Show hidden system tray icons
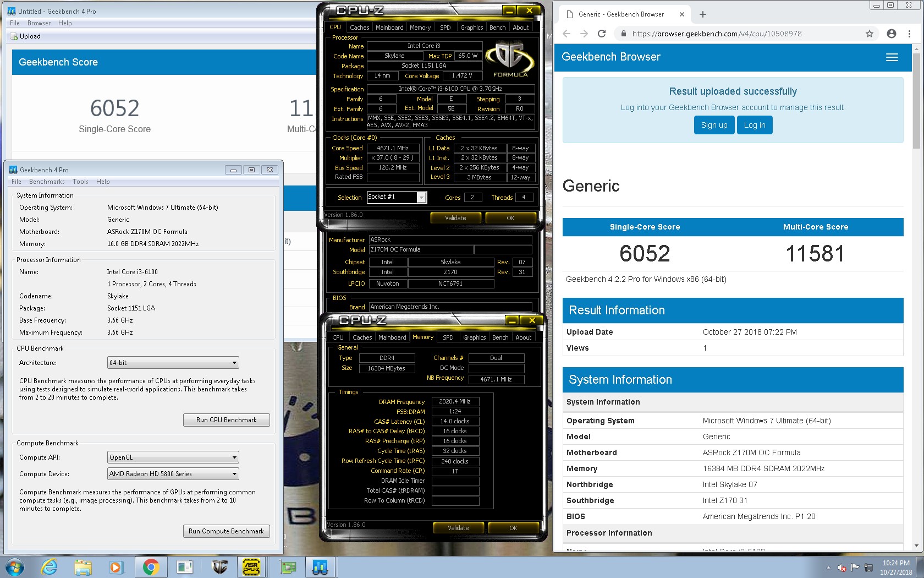The height and width of the screenshot is (578, 924). [828, 568]
